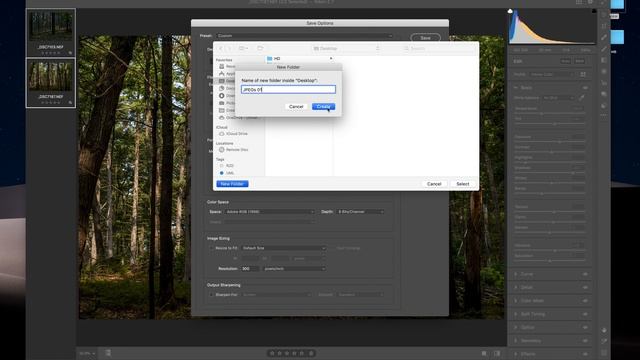
Task: Open the Presets panel icon
Action: point(604,106)
